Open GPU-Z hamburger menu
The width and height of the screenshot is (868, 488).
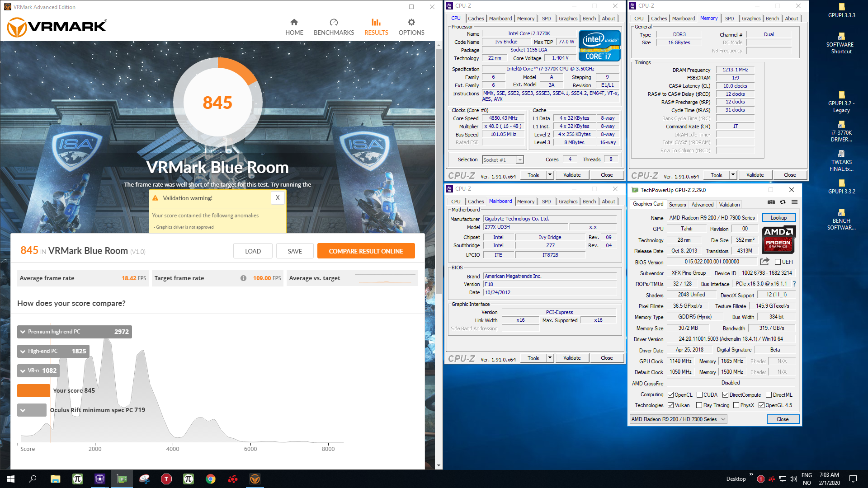pos(794,202)
